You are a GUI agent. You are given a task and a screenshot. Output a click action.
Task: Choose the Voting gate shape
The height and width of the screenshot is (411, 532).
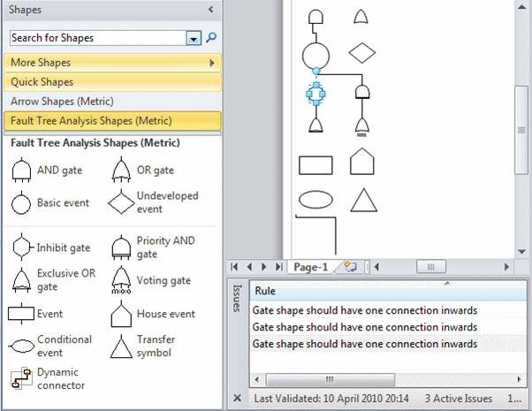point(121,281)
